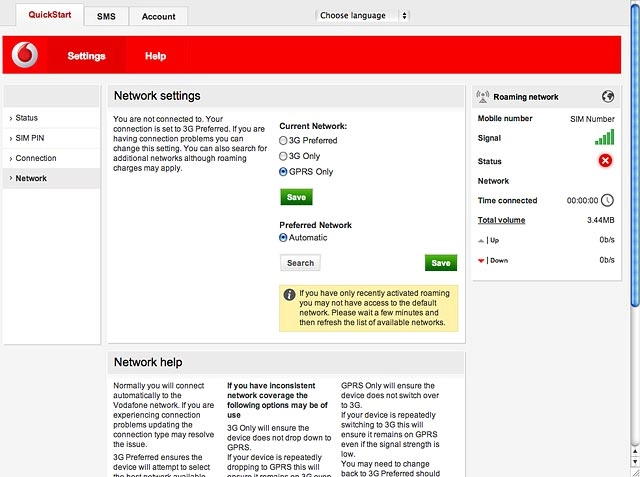Open the Total volume link

501,220
